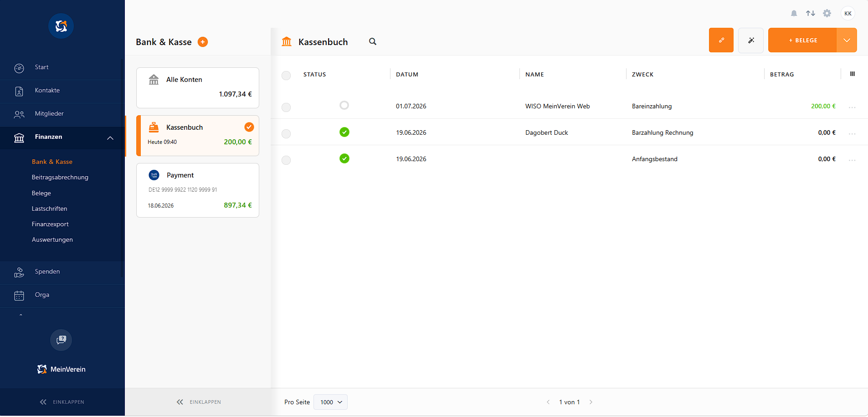
Task: Select the Dagobert Duck row checkbox
Action: click(286, 134)
